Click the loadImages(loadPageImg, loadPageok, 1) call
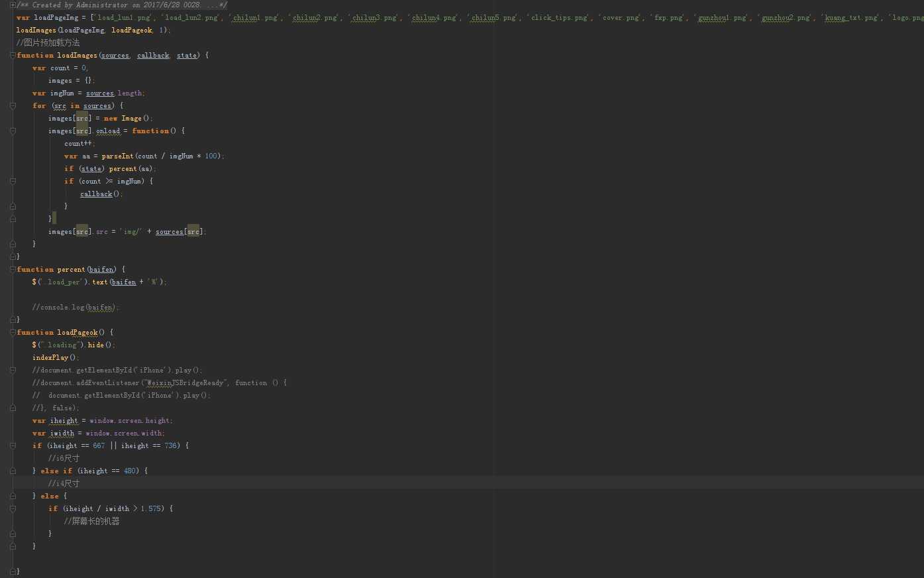Viewport: 924px width, 578px height. click(x=93, y=30)
